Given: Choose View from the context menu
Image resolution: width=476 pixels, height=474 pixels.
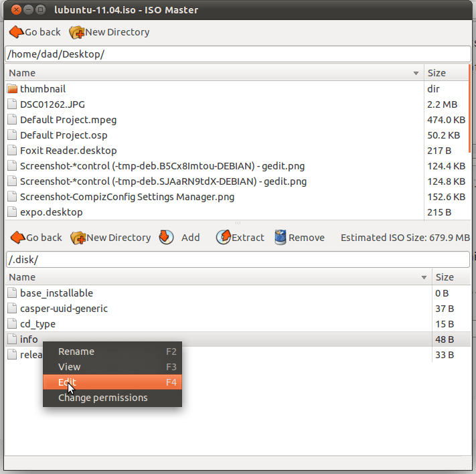Looking at the screenshot, I should (112, 367).
